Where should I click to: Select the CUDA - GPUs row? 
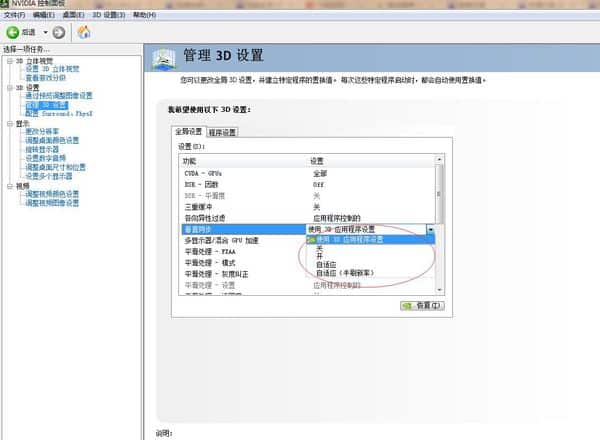coord(308,173)
